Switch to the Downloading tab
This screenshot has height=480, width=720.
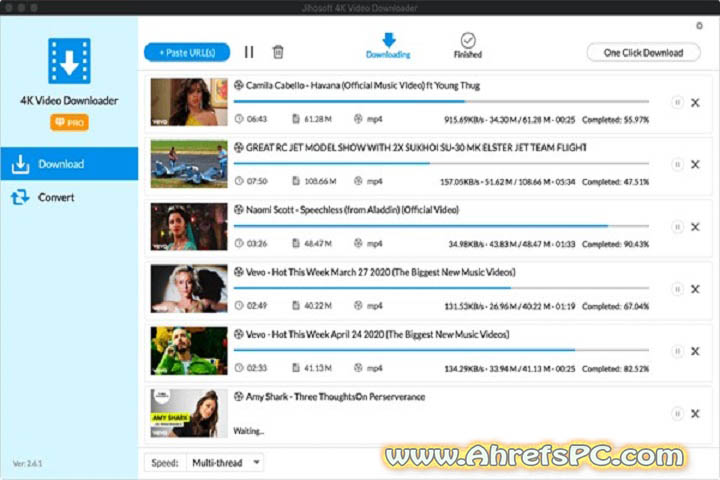[x=388, y=46]
